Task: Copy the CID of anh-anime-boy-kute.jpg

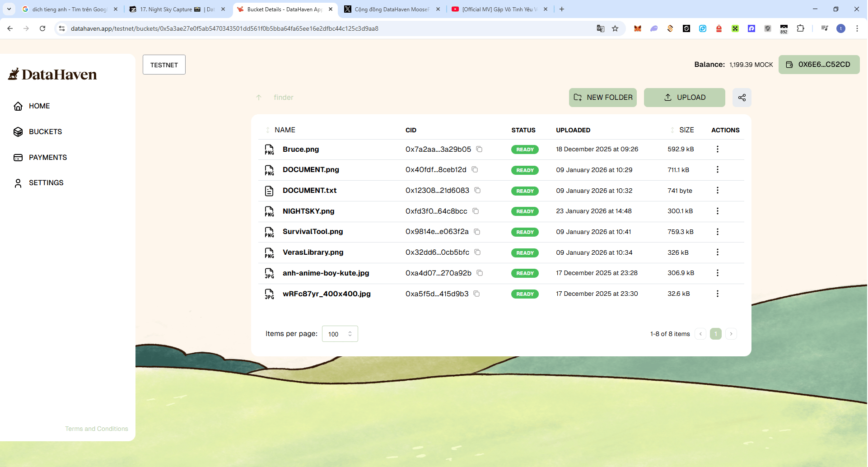Action: [480, 273]
